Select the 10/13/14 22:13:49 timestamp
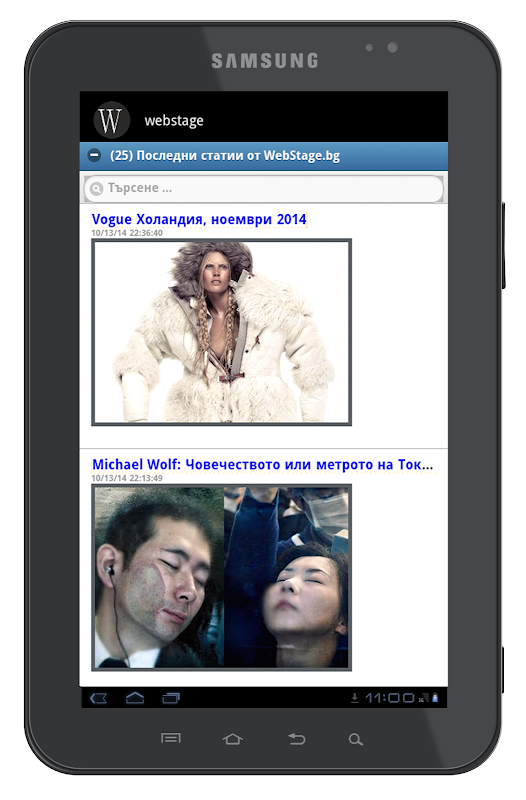This screenshot has height=800, width=526. click(127, 478)
